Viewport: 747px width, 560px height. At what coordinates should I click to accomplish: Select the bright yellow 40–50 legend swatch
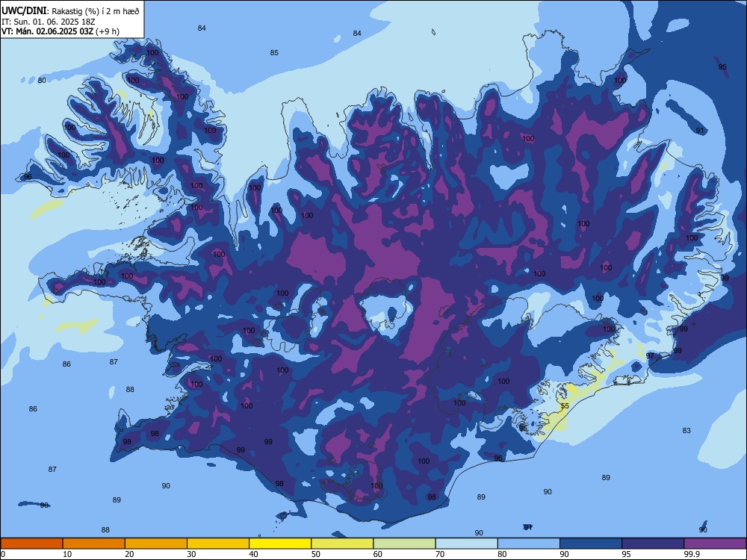click(280, 544)
